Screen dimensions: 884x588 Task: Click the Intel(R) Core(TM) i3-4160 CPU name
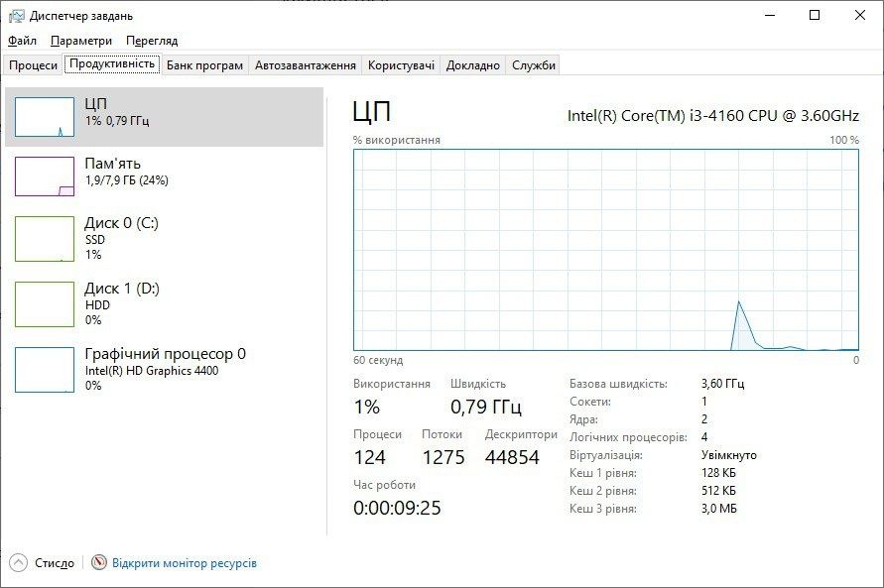[x=712, y=115]
